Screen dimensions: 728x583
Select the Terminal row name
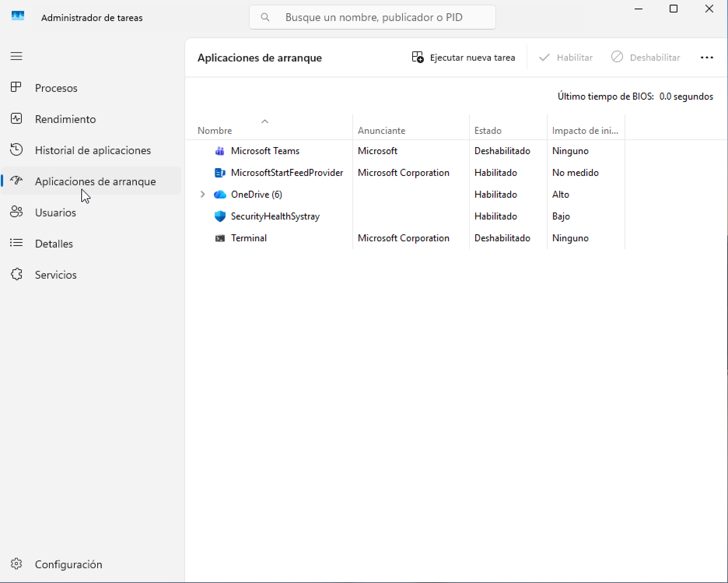[x=249, y=238]
